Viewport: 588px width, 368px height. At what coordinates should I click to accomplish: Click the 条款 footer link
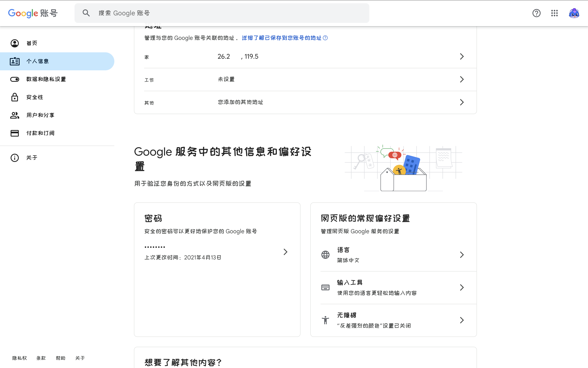click(x=41, y=358)
